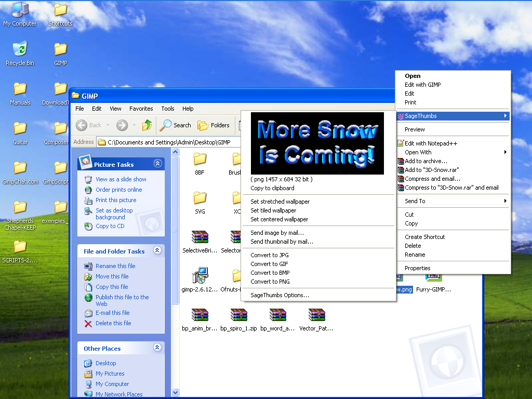Click Rename this file link
The width and height of the screenshot is (532, 399).
[115, 266]
